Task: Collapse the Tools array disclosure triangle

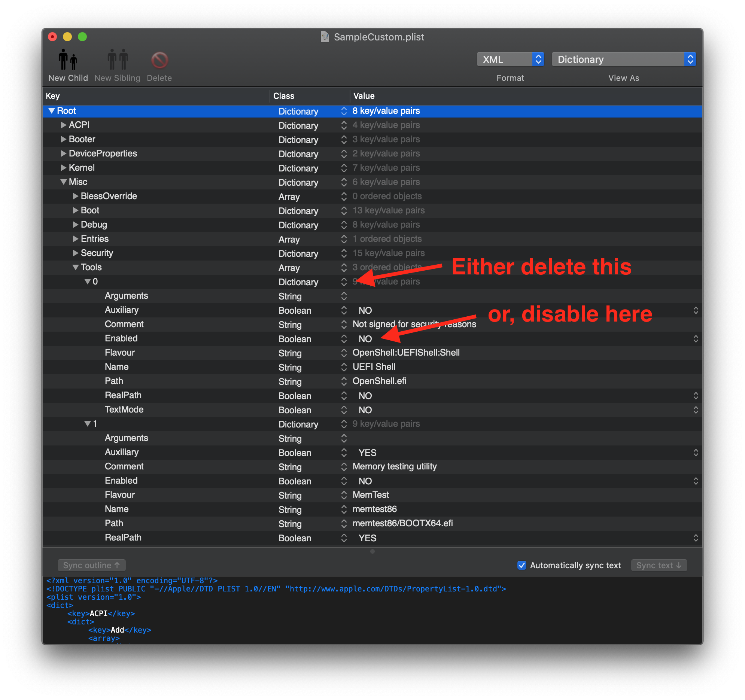Action: (x=75, y=268)
